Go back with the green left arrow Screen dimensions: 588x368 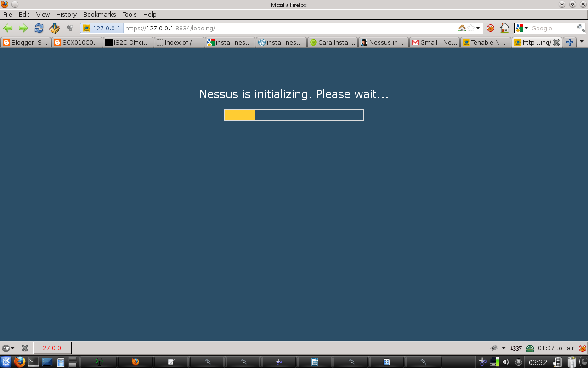(8, 28)
